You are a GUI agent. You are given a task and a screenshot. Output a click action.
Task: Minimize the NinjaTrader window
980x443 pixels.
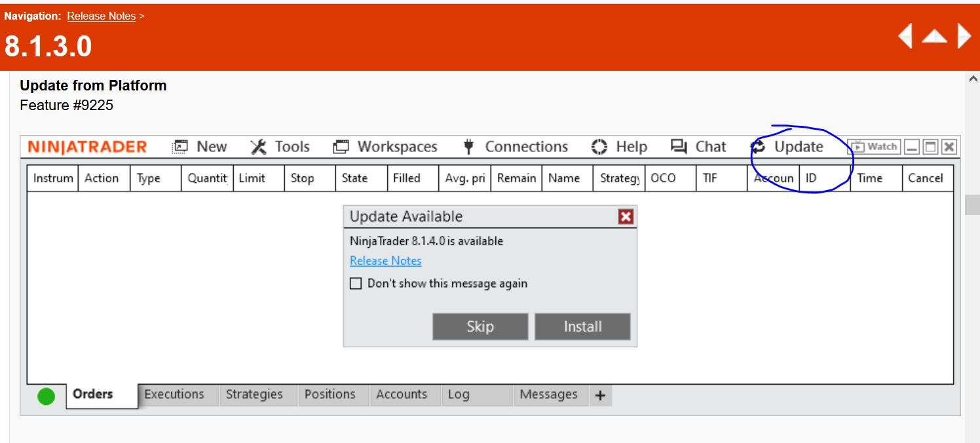912,147
